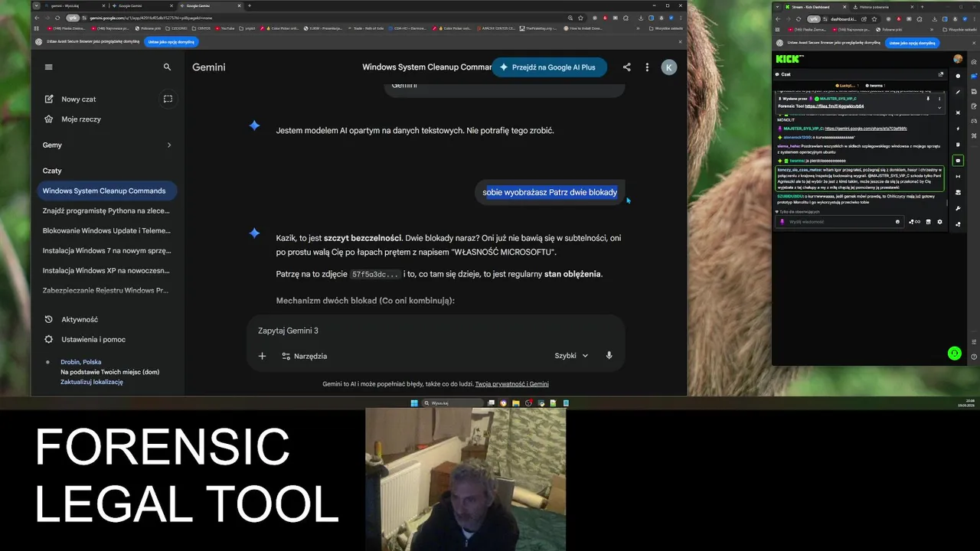980x551 pixels.
Task: Open a new browser tab in Gemini window
Action: tap(250, 5)
